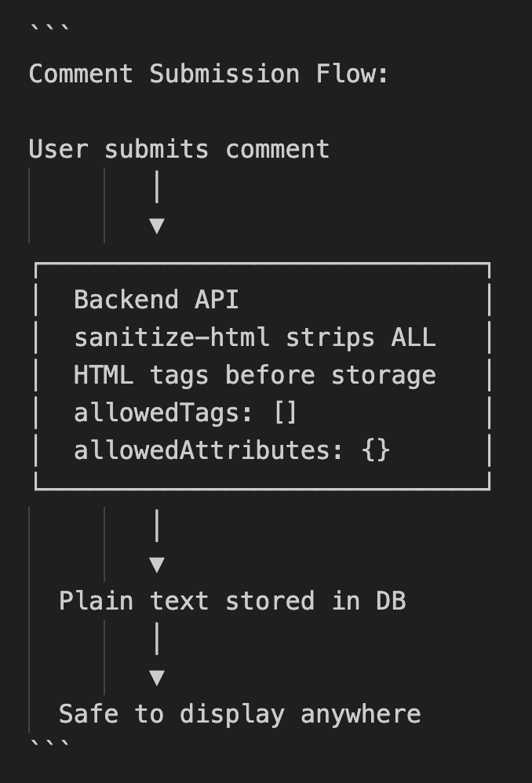Click the down arrow below "User submits comment"
532x783 pixels.
tap(157, 226)
